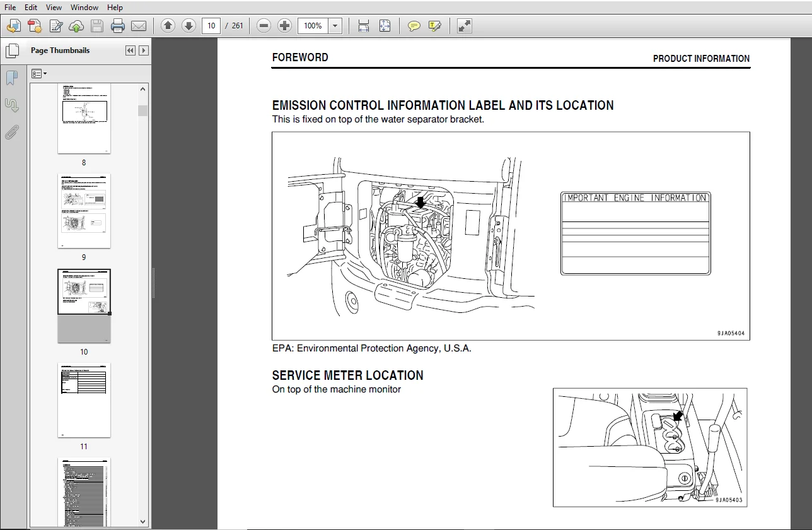Open the Signatures panel icon in sidebar

pos(11,105)
